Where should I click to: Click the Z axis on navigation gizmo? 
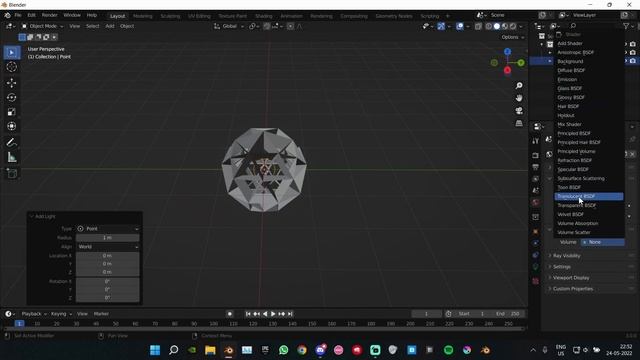coord(507,52)
